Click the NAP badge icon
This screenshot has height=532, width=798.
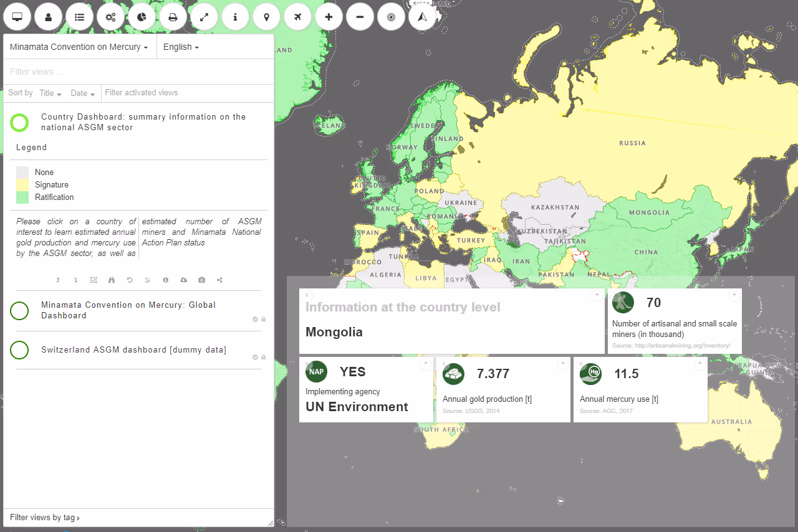tap(317, 372)
